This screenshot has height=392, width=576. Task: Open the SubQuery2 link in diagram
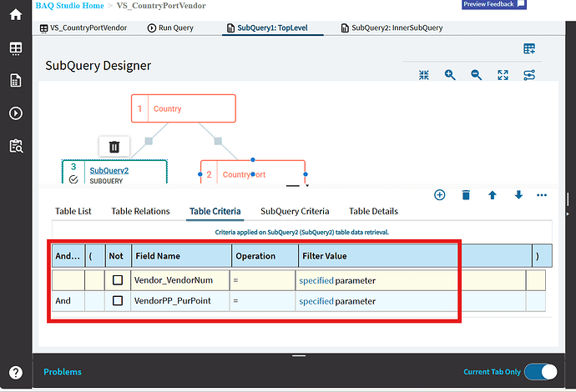tap(109, 170)
